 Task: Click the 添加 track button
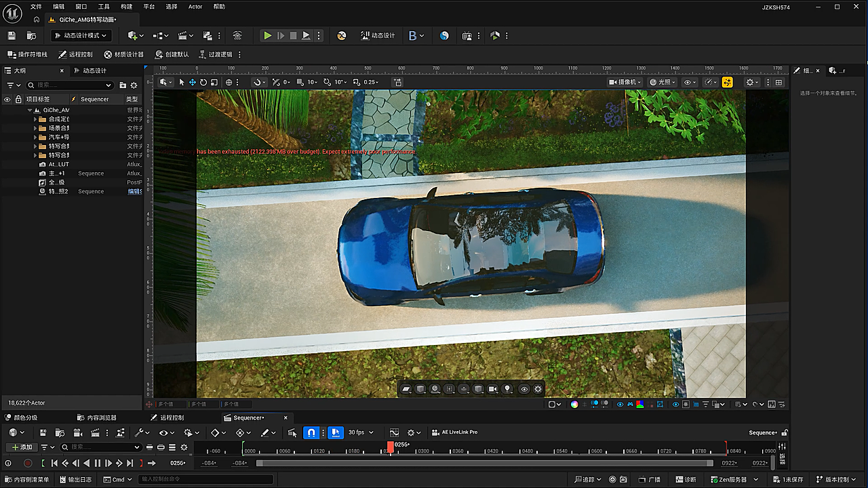click(22, 447)
